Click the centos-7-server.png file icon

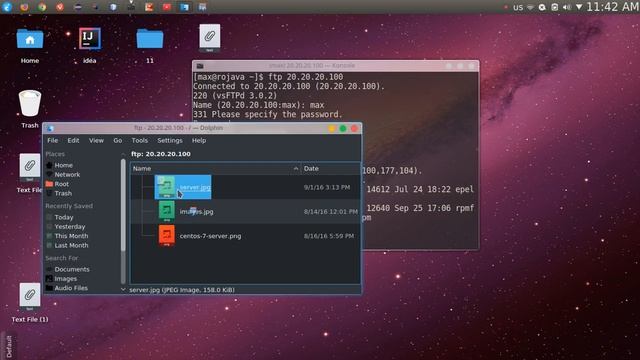[167, 236]
